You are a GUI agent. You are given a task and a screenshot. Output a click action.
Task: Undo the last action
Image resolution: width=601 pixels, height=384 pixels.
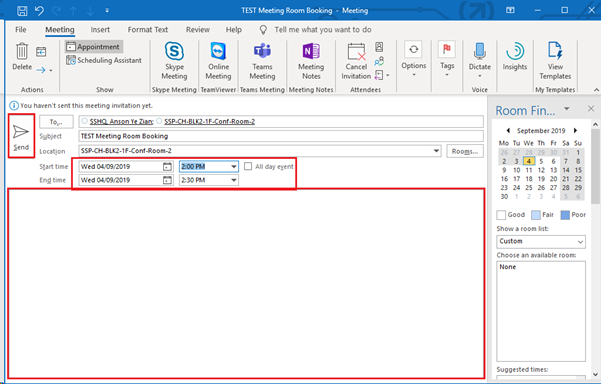coord(39,10)
